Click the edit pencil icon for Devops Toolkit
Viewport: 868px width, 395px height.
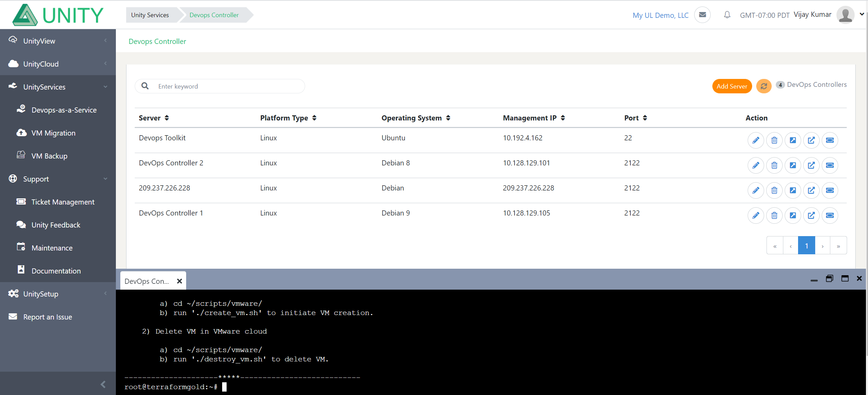(x=756, y=140)
